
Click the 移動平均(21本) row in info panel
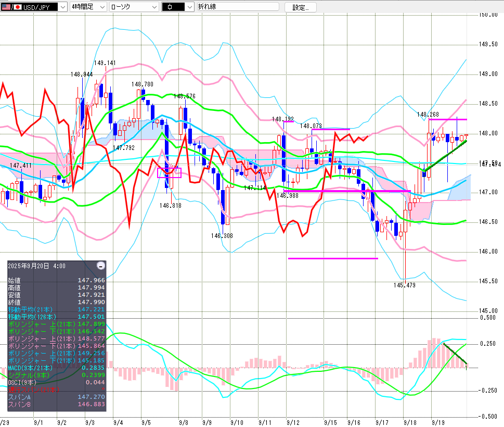(x=56, y=309)
